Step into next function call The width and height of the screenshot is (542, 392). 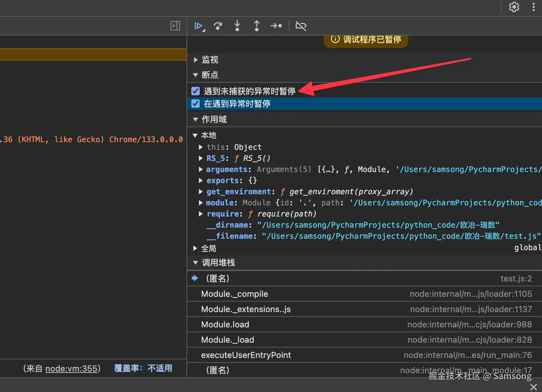(237, 26)
